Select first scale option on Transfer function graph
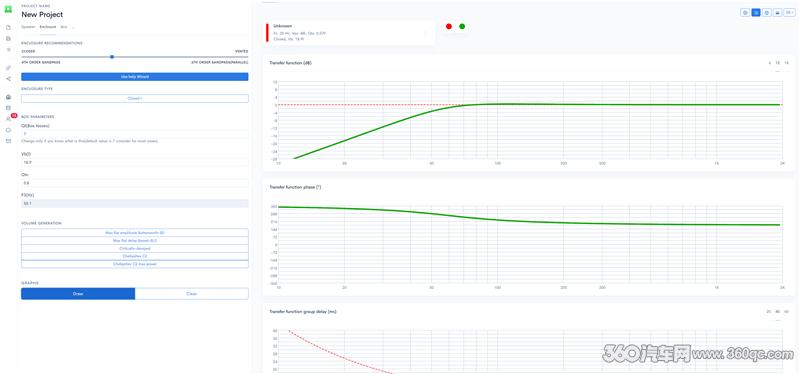800x374 pixels. [x=769, y=63]
